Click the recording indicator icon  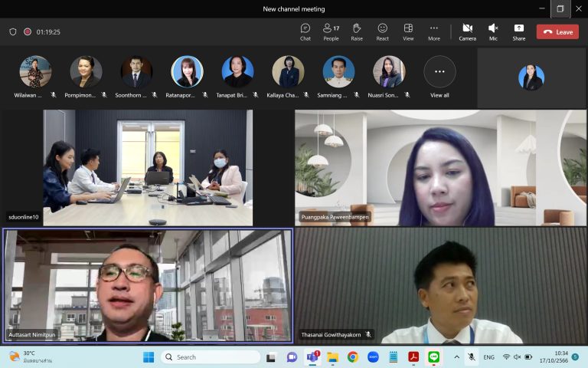pos(28,32)
